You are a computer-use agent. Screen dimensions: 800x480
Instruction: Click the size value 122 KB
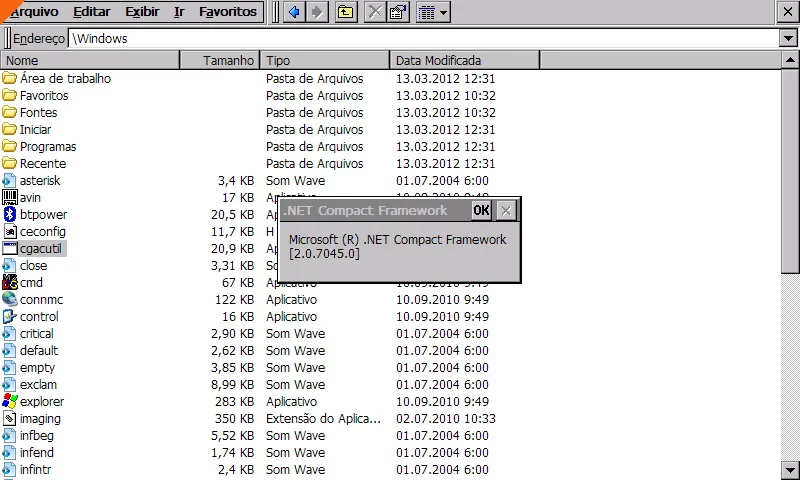coord(234,299)
